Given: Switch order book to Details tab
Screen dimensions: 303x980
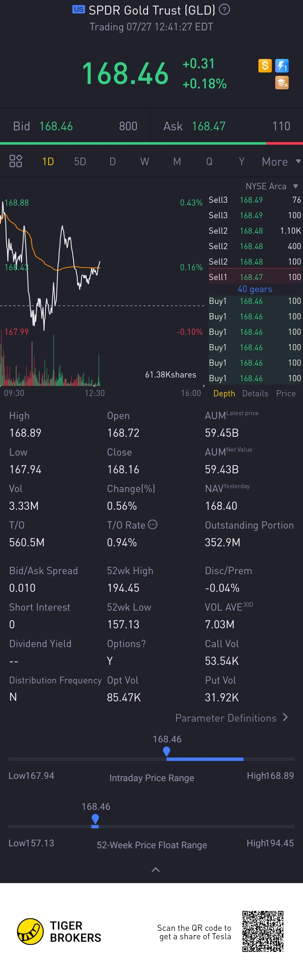Looking at the screenshot, I should 255,393.
